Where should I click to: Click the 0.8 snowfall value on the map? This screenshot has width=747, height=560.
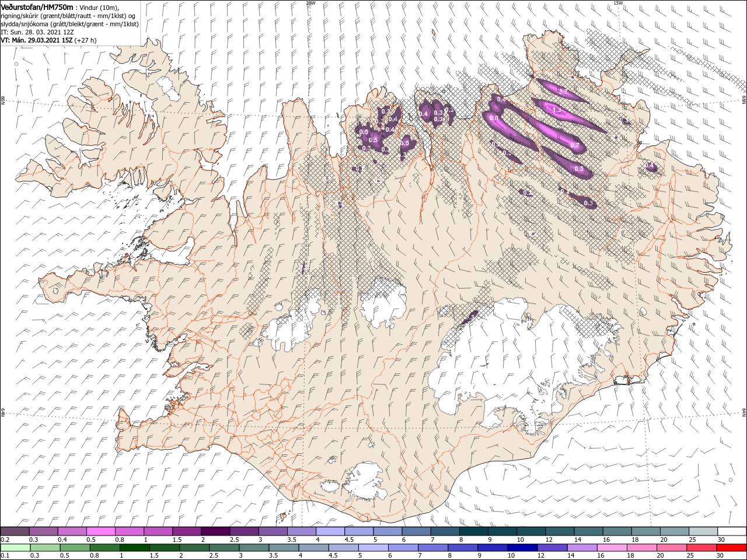(x=493, y=118)
